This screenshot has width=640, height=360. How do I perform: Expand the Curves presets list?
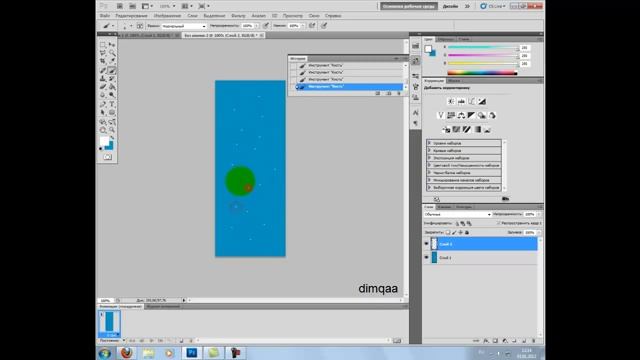(x=430, y=151)
